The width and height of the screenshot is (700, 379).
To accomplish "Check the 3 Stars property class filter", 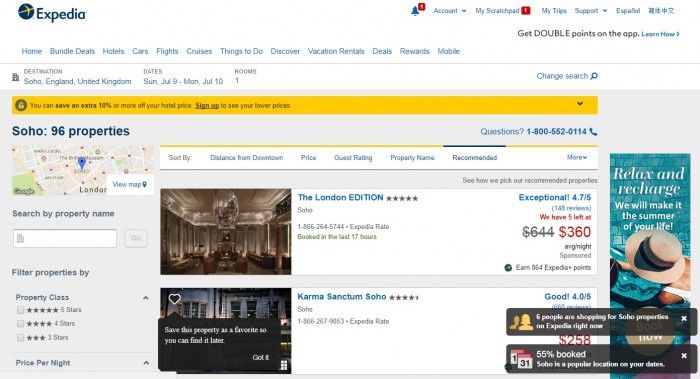I will pos(21,337).
